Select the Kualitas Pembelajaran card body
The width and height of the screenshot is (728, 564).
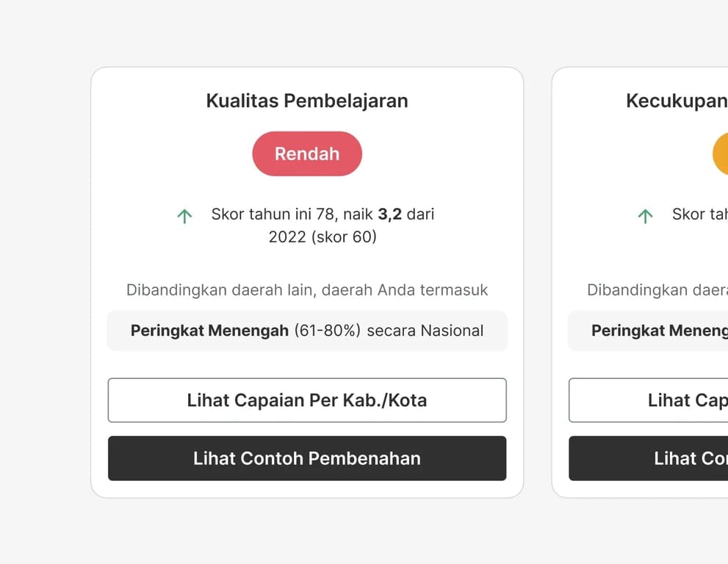click(307, 279)
